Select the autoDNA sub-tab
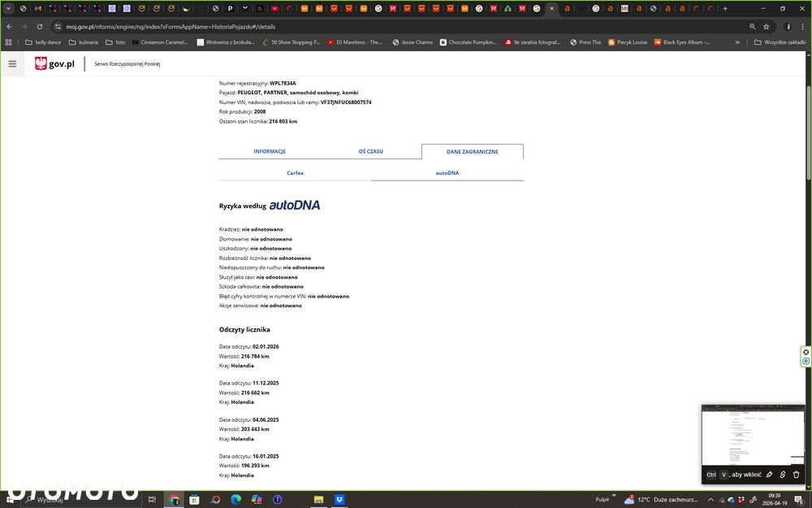 (447, 173)
